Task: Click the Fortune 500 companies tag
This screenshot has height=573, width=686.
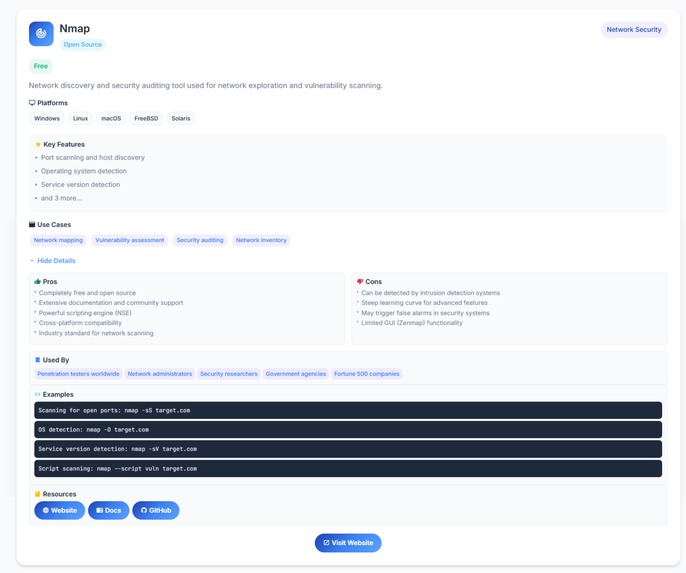Action: (x=367, y=374)
